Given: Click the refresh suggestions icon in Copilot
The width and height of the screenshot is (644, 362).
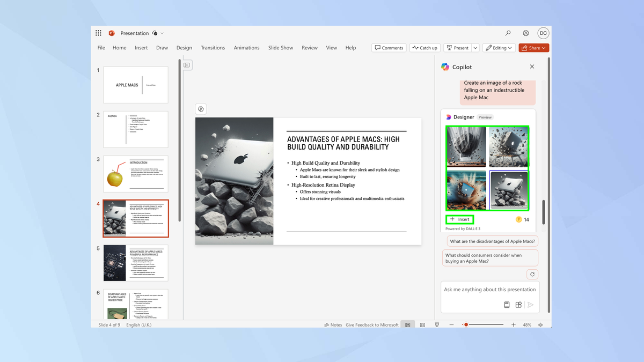Looking at the screenshot, I should pos(532,274).
